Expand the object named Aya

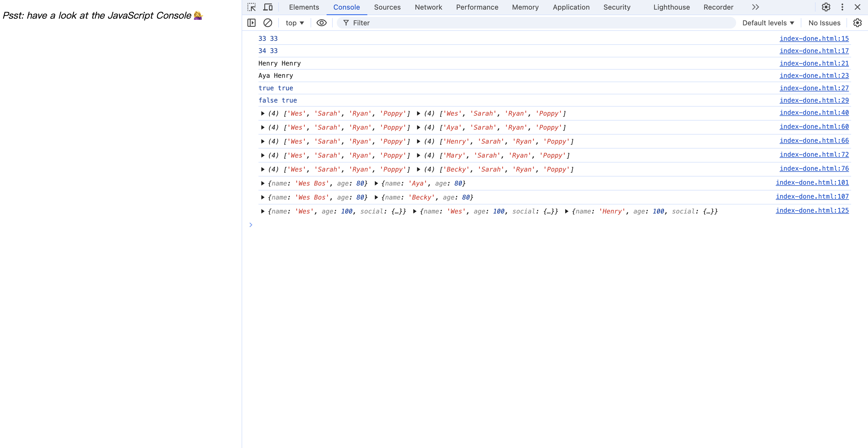click(x=376, y=184)
